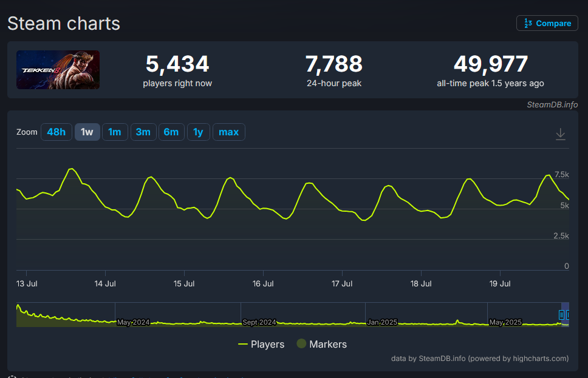Screen dimensions: 588x378
Task: Click the Compare ranking icon
Action: (x=528, y=23)
